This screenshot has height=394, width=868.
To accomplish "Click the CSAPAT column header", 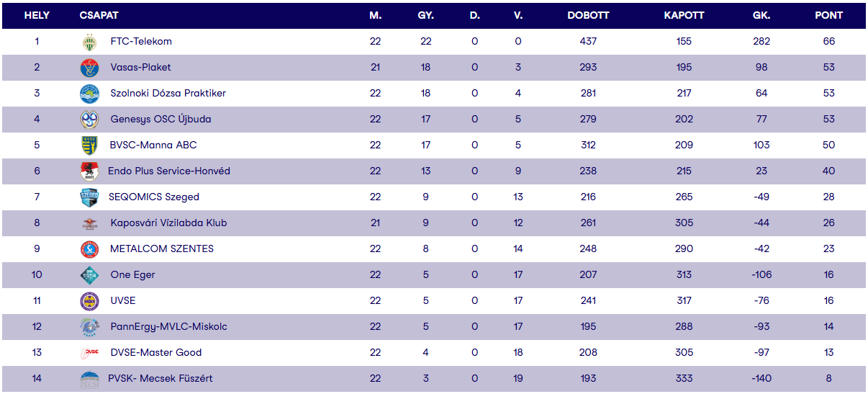I will click(99, 15).
